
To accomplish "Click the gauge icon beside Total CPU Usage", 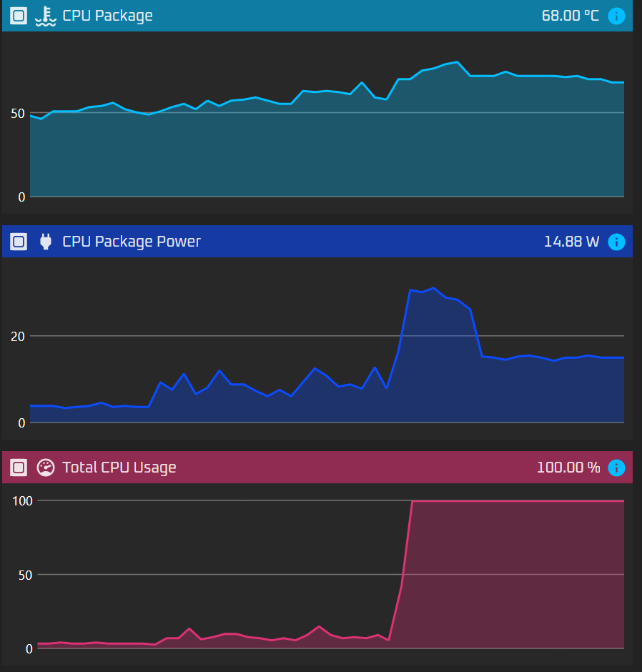I will click(46, 468).
